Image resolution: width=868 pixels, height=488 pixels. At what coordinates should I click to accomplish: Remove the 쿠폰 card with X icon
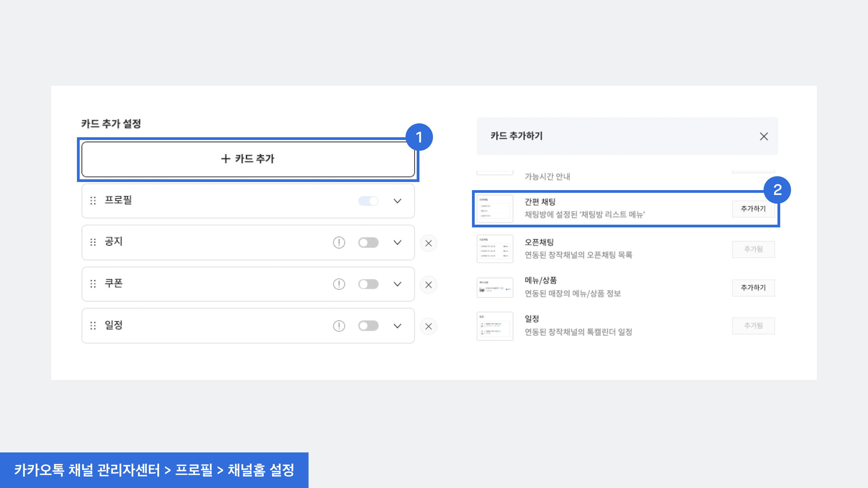429,285
